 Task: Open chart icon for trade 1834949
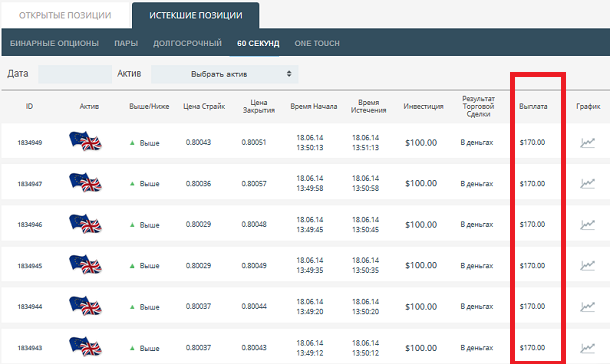[x=587, y=143]
